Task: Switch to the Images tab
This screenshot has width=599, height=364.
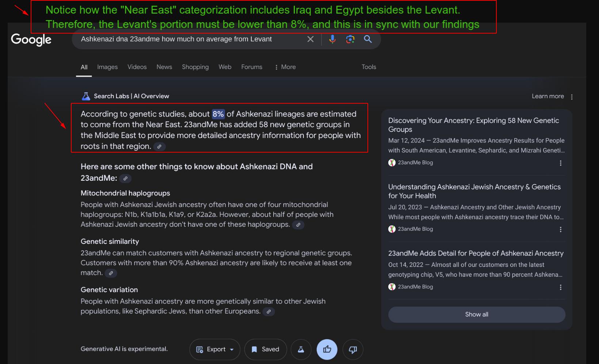Action: coord(107,67)
